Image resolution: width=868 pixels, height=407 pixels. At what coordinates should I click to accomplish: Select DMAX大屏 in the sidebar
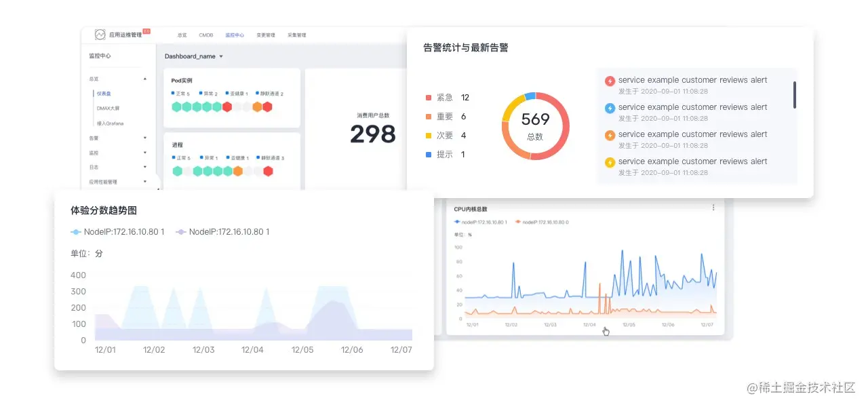pyautogui.click(x=108, y=108)
